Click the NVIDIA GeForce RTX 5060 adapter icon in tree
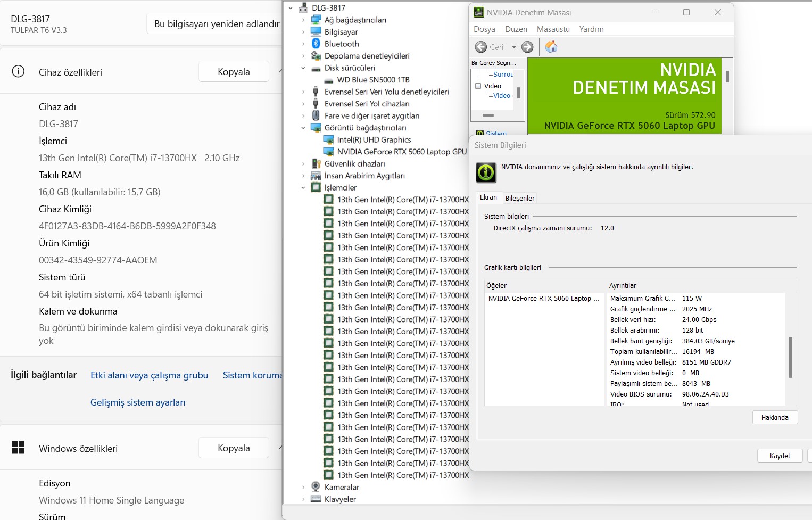Screen dimensions: 812x520 (x=328, y=152)
